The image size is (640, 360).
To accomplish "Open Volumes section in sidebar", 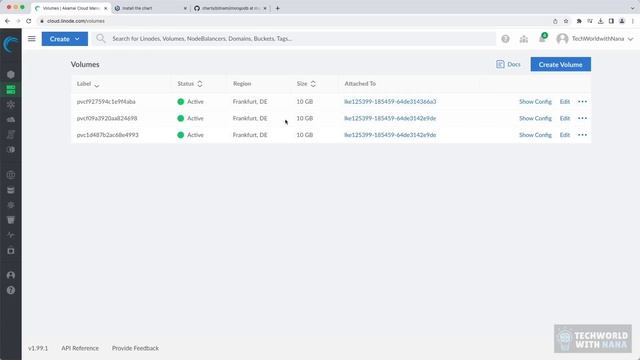I will click(11, 89).
